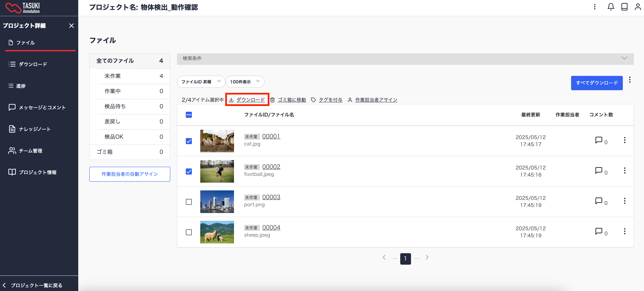This screenshot has height=291, width=644.
Task: Open the port thumbnail image
Action: [217, 202]
